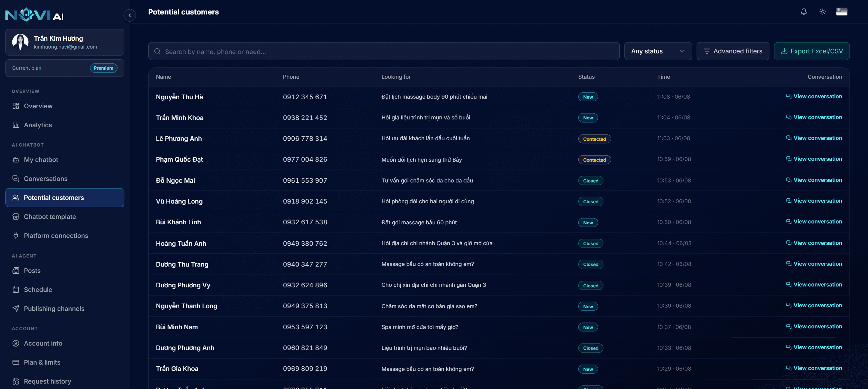The height and width of the screenshot is (389, 868).
Task: Click the Premium plan badge
Action: 103,68
